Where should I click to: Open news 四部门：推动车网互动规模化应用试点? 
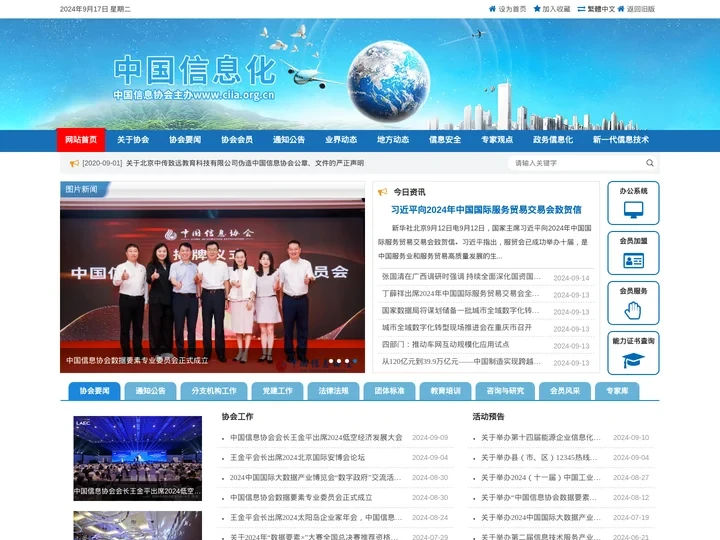pos(445,344)
